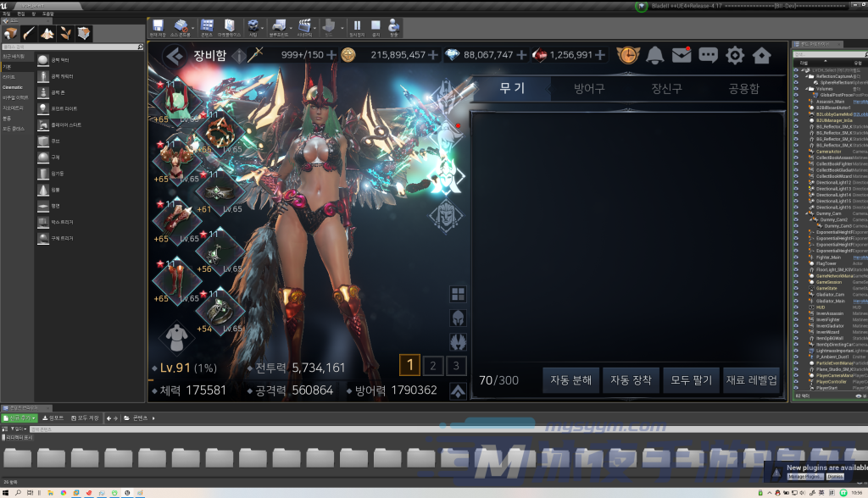The height and width of the screenshot is (498, 868).
Task: Click the 자동 장착 button
Action: (628, 380)
